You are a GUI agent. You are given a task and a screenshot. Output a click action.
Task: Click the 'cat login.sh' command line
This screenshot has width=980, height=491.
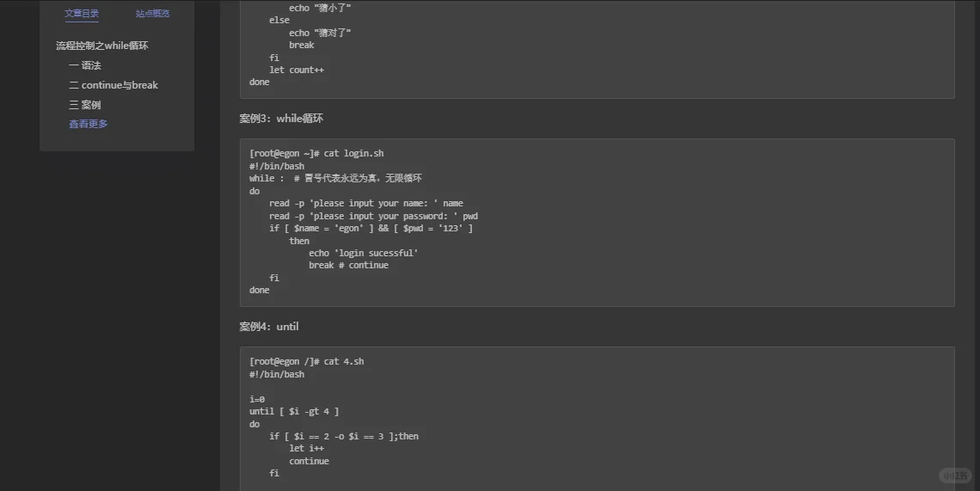316,153
